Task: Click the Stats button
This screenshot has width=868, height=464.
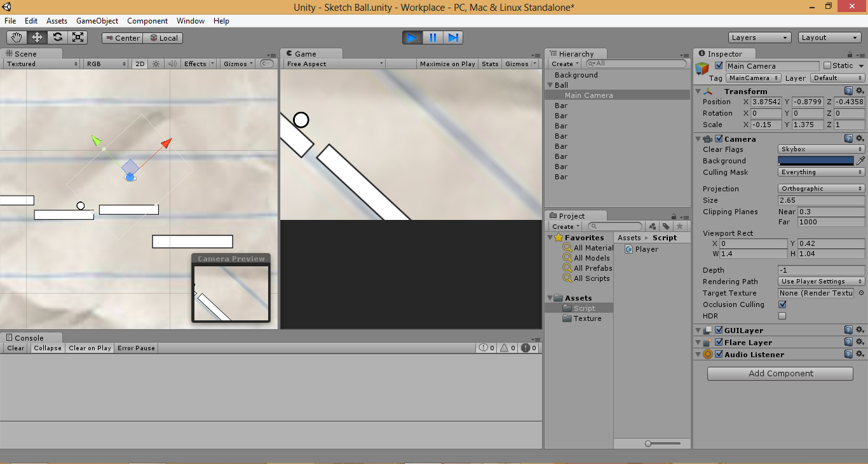Action: (490, 64)
